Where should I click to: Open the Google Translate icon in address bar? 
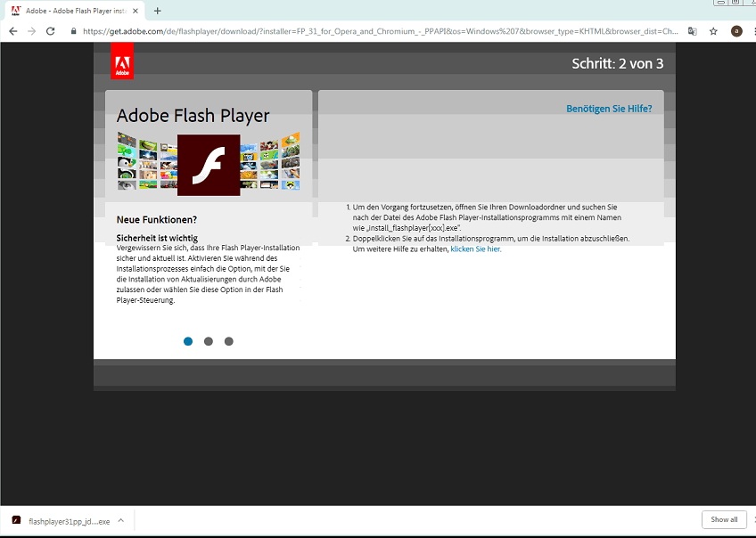click(692, 29)
